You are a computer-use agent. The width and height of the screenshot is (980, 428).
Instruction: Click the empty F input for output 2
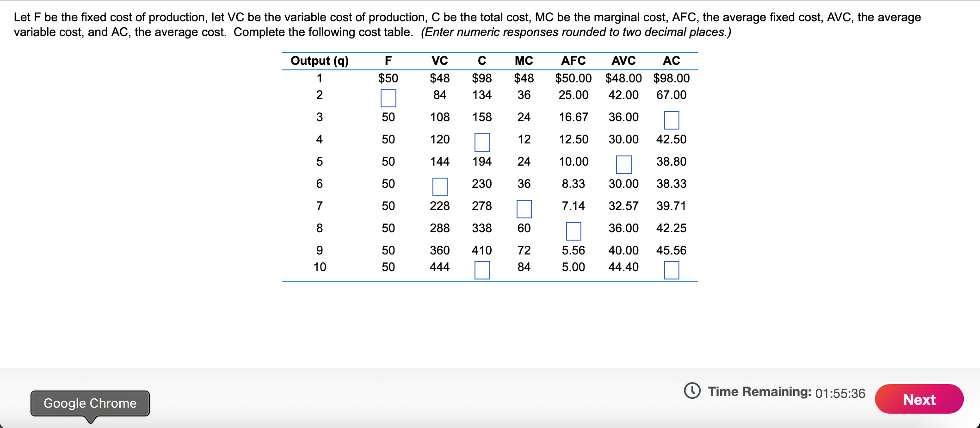(388, 98)
